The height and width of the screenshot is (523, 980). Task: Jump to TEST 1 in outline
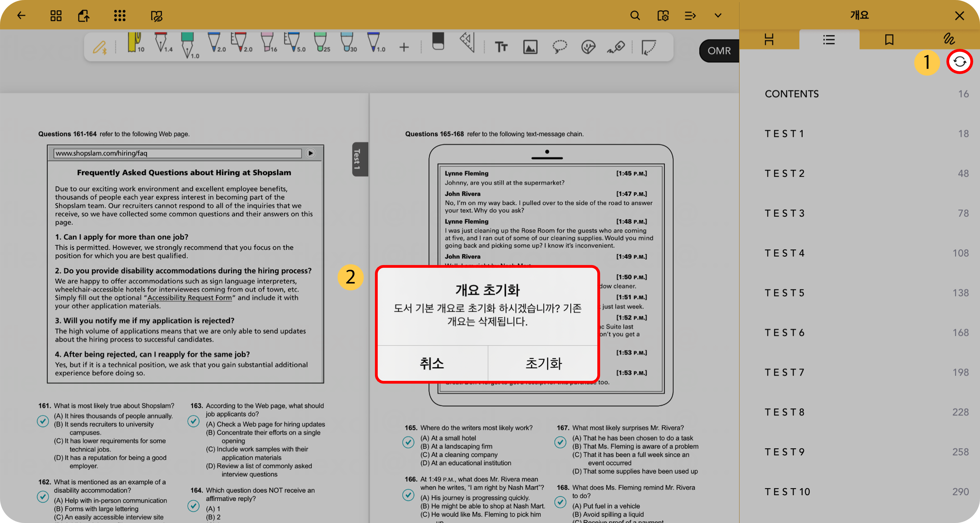pyautogui.click(x=860, y=134)
